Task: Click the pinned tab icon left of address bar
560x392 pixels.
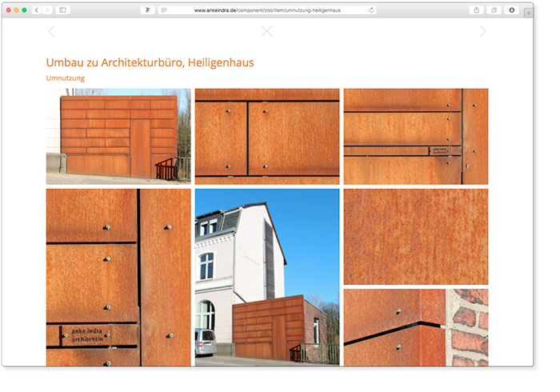Action: click(147, 10)
